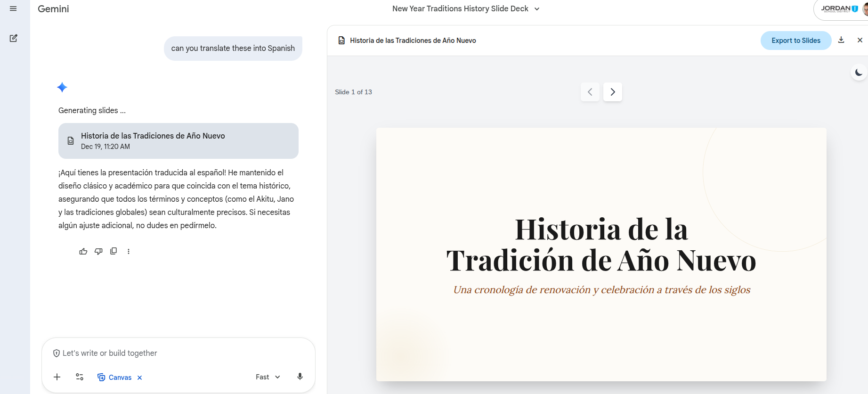This screenshot has width=868, height=394.
Task: Start a new chat with the compose icon
Action: point(14,38)
